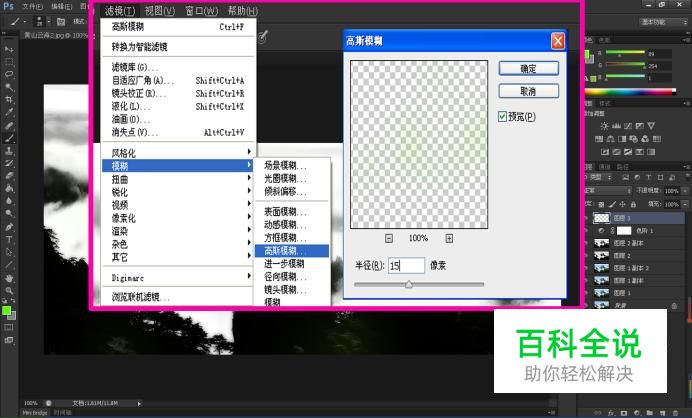Viewport: 692px width, 418px height.
Task: Open the 基本功能 workspace dropdown
Action: click(x=663, y=22)
